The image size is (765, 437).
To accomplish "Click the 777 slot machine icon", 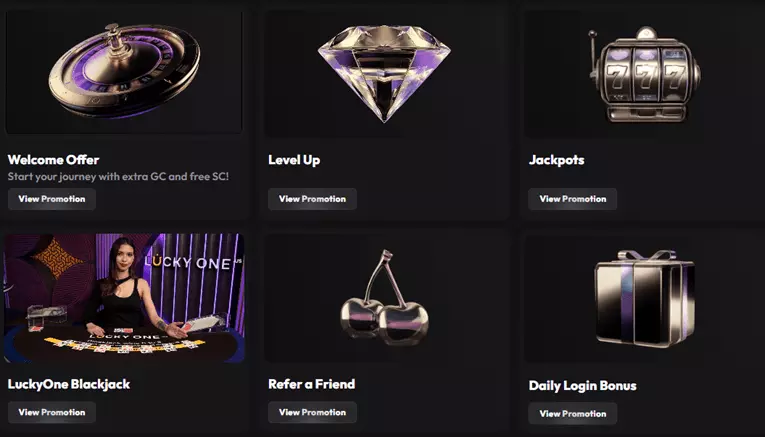I will coord(644,74).
